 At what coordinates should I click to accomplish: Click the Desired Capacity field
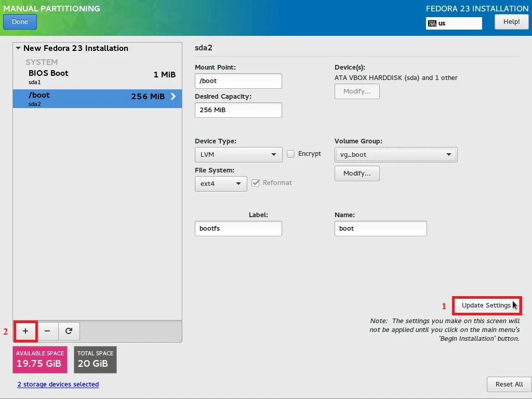tap(238, 110)
